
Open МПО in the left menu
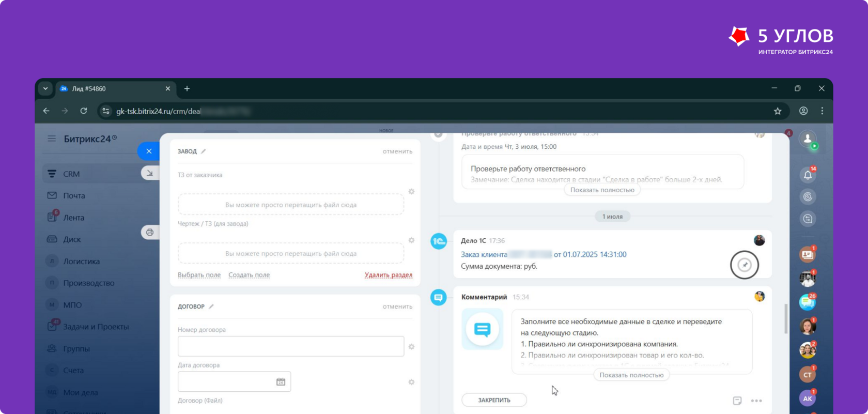[x=72, y=305]
